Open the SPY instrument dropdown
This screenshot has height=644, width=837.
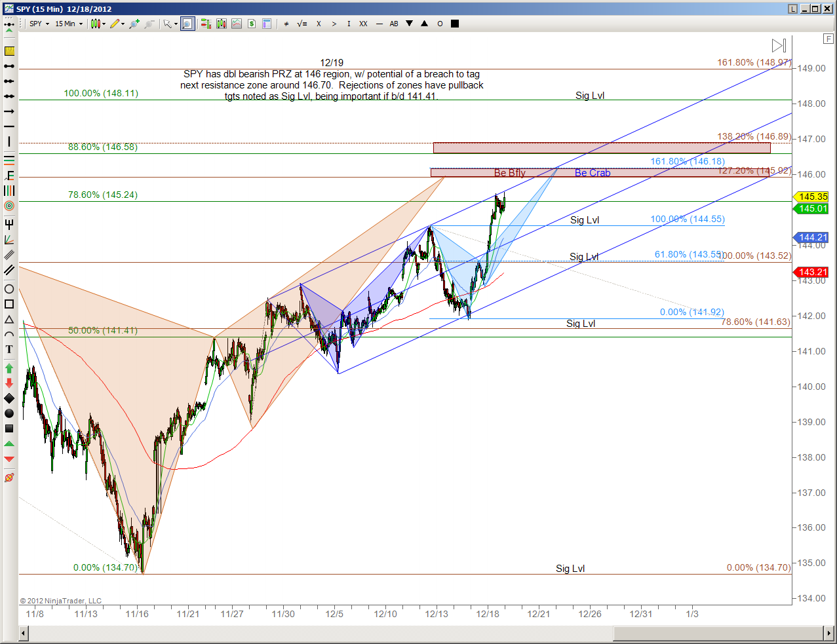(39, 24)
